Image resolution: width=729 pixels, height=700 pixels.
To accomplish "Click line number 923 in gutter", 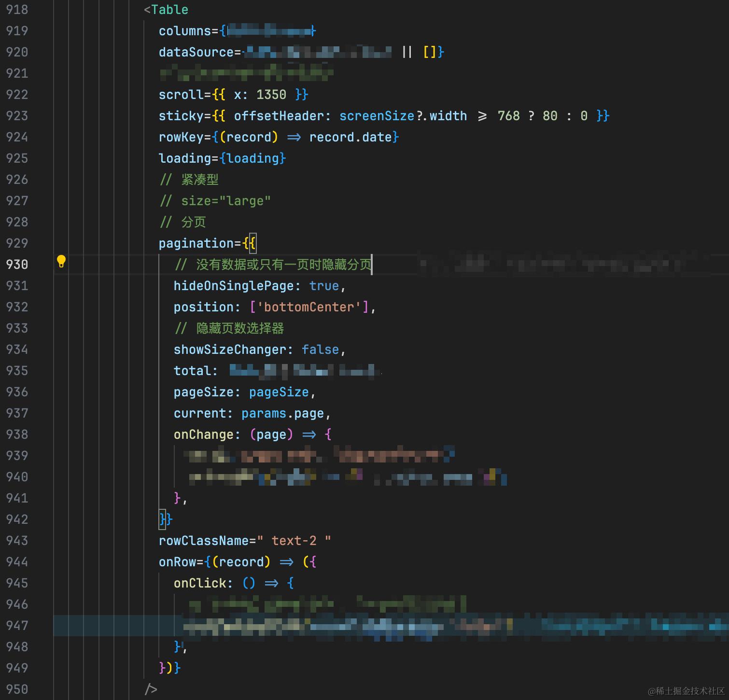I will point(17,116).
